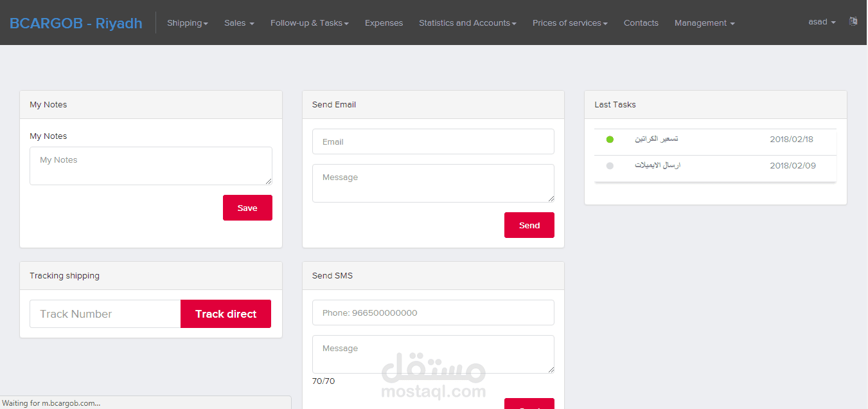Click the language translate icon in navbar

853,21
